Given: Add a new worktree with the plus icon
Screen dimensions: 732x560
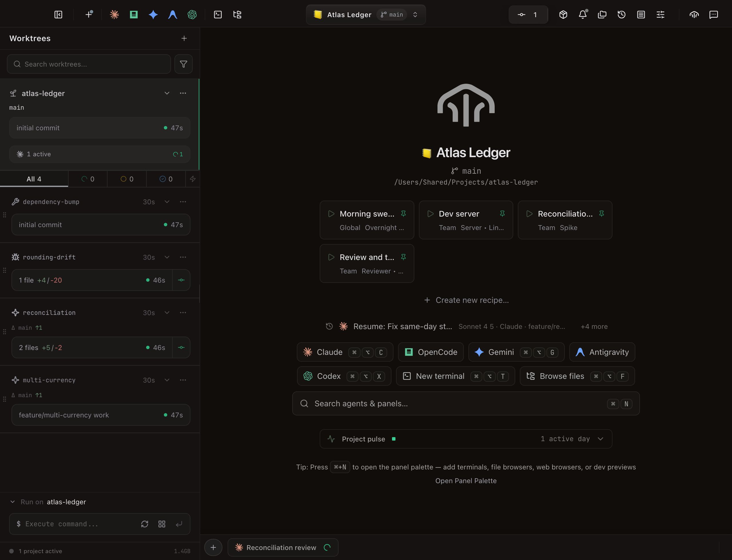Looking at the screenshot, I should [184, 38].
